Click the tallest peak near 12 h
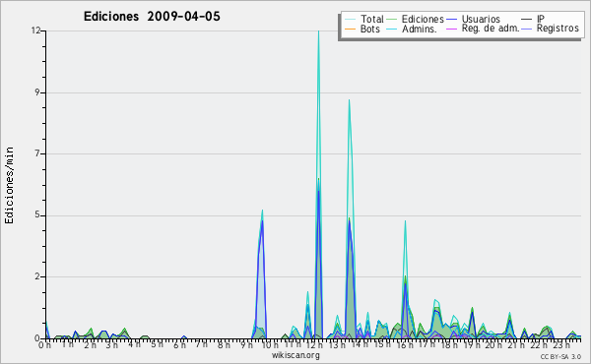The image size is (591, 364). coord(318,32)
